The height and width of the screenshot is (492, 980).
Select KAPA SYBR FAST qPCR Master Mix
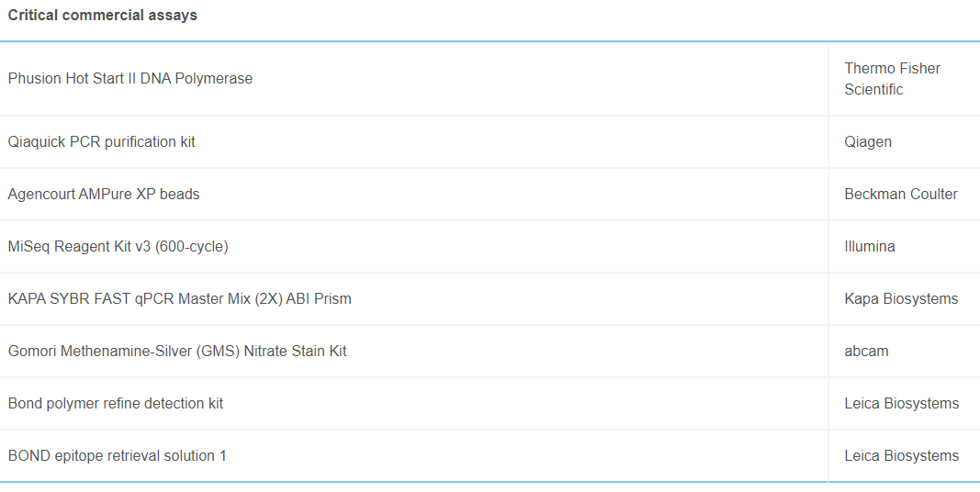coord(180,299)
